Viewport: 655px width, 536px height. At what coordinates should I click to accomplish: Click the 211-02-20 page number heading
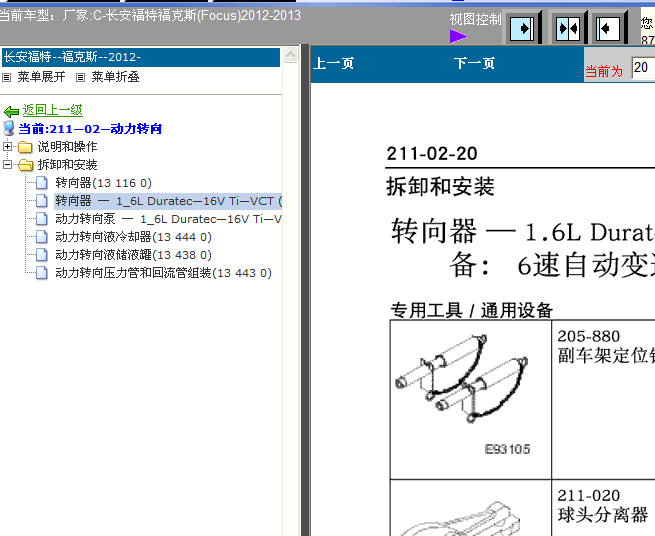[432, 154]
